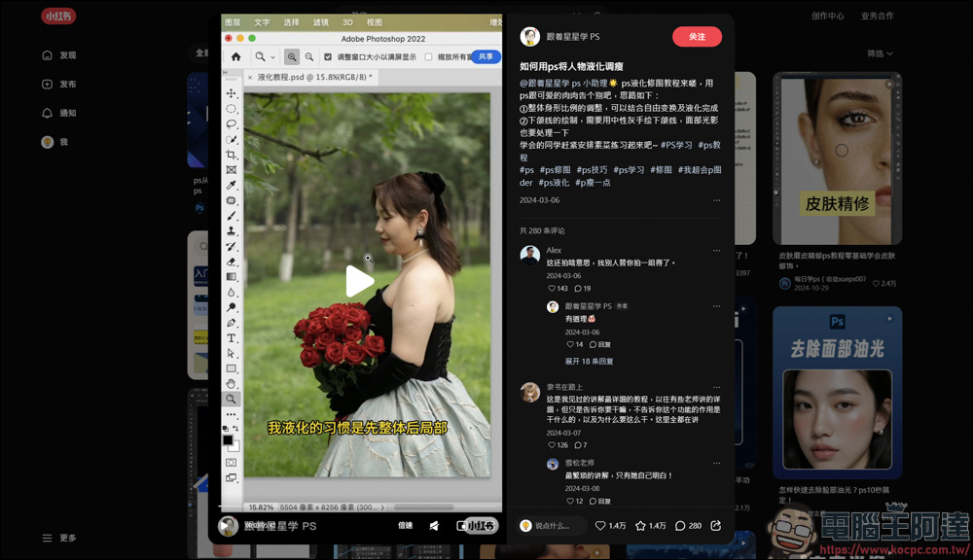The image size is (973, 560).
Task: Click the 280 comments bubble icon
Action: [680, 525]
